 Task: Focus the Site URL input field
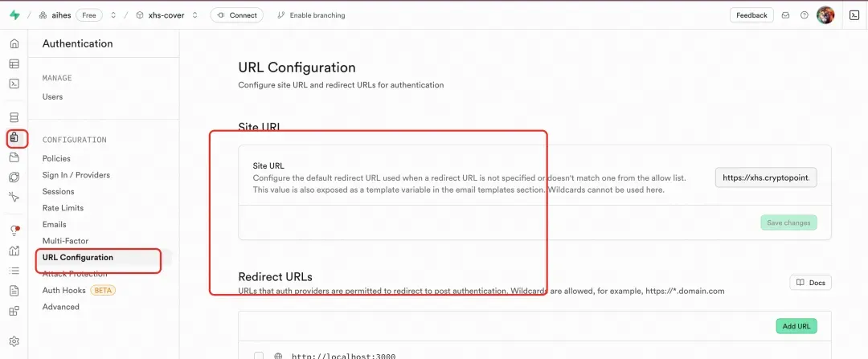tap(766, 178)
